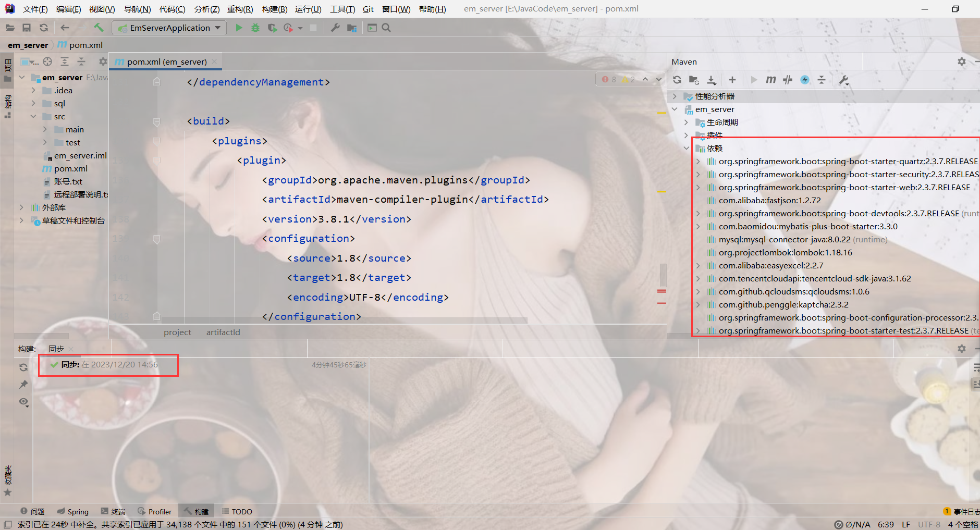Click the project breadcrumb in editor footer
This screenshot has width=980, height=530.
coord(177,332)
